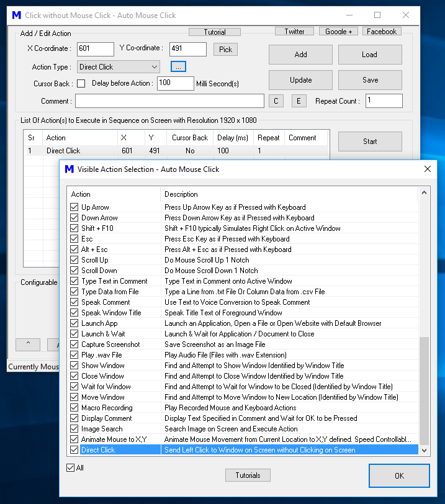Click the Cursor Back column header
Image resolution: width=445 pixels, height=504 pixels.
(x=190, y=138)
